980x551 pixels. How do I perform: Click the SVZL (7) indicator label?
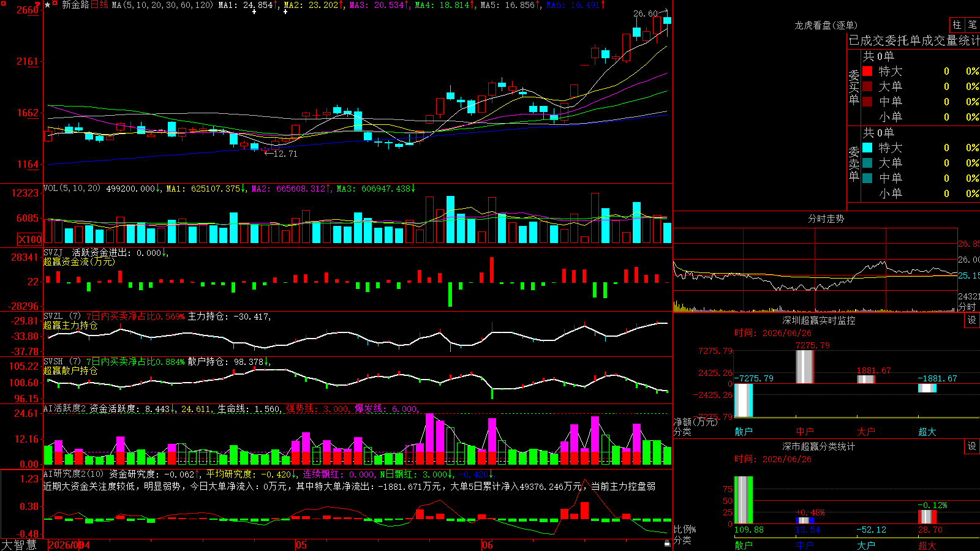tap(62, 317)
